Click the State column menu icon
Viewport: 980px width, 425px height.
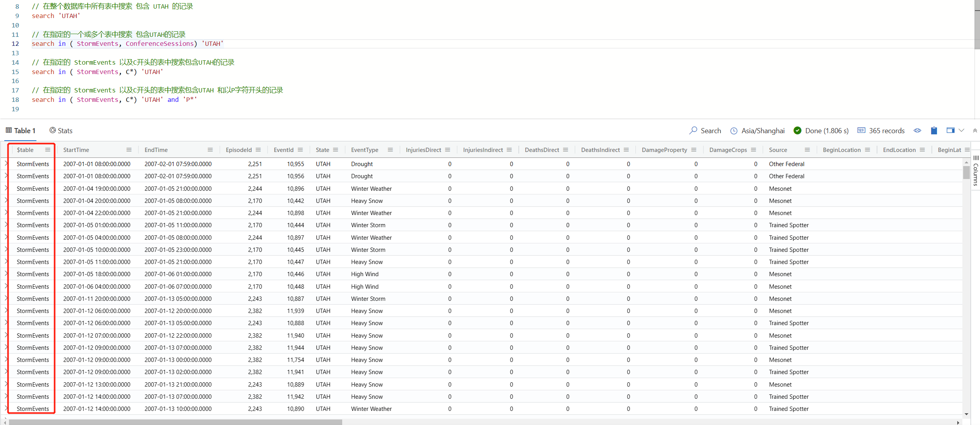coord(336,150)
